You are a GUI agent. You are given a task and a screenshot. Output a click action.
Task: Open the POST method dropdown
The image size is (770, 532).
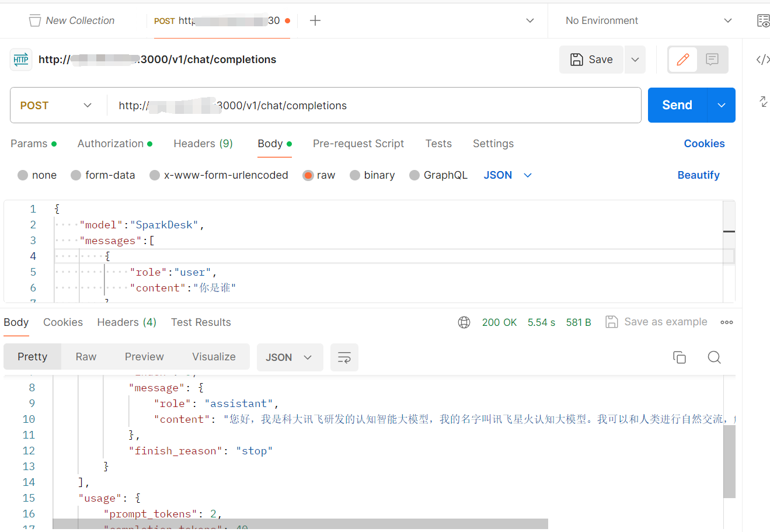[57, 106]
